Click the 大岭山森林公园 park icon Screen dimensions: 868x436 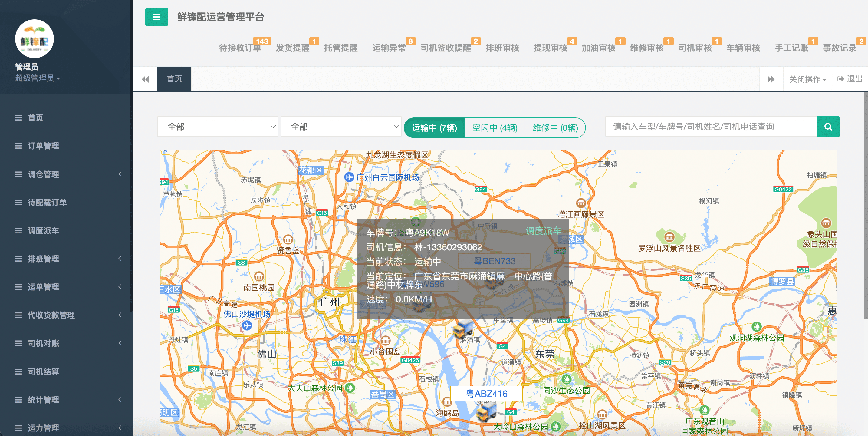tap(556, 426)
